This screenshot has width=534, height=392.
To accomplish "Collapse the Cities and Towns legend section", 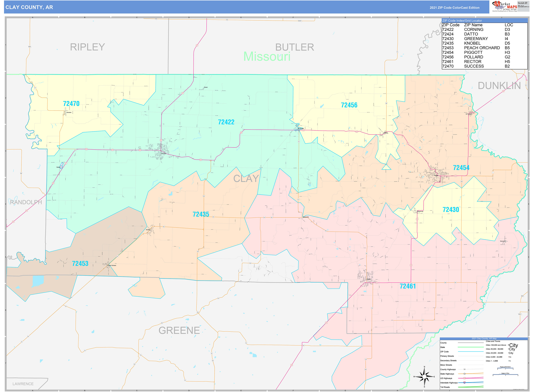I will pyautogui.click(x=493, y=341).
